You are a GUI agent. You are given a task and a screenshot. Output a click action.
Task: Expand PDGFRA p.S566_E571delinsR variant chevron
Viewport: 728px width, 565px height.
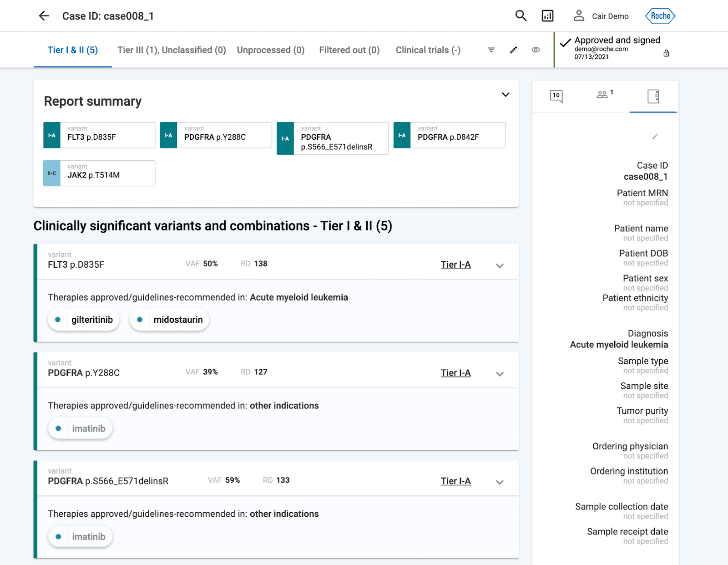point(500,482)
